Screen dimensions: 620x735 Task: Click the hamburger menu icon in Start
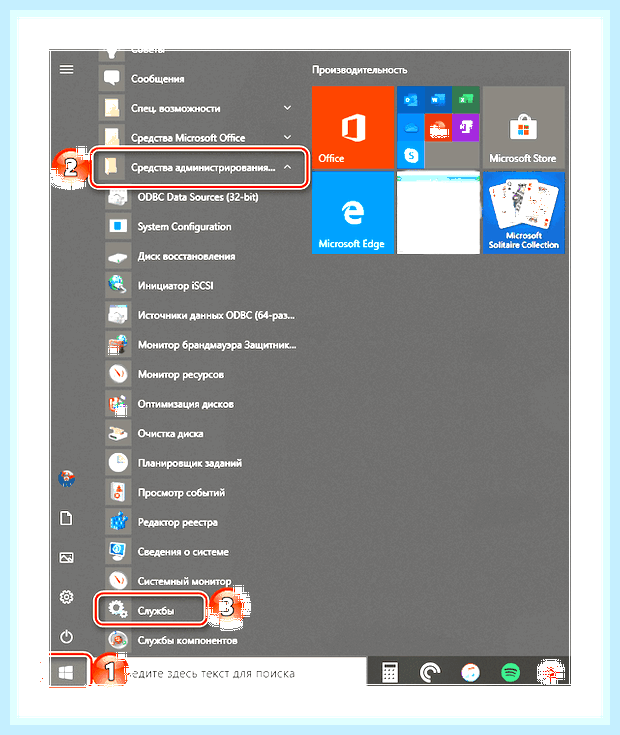pyautogui.click(x=67, y=69)
